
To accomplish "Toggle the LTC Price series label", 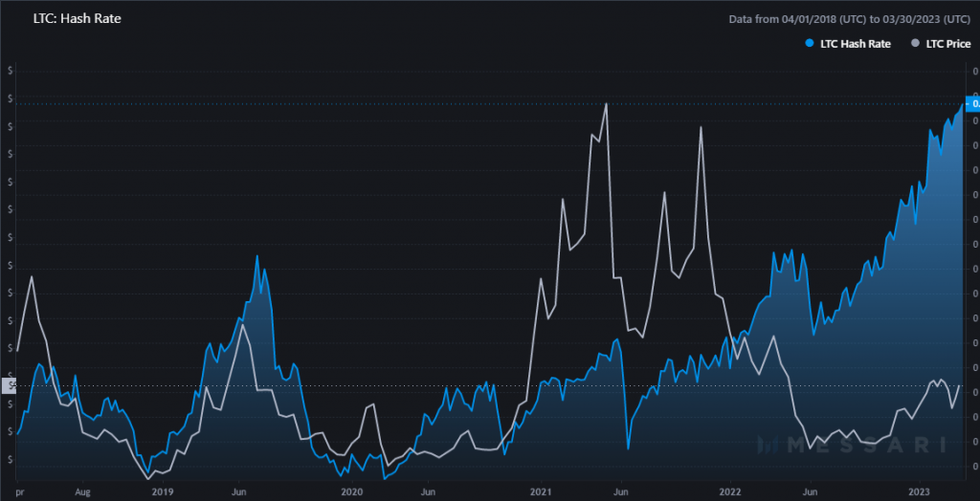I will [947, 44].
